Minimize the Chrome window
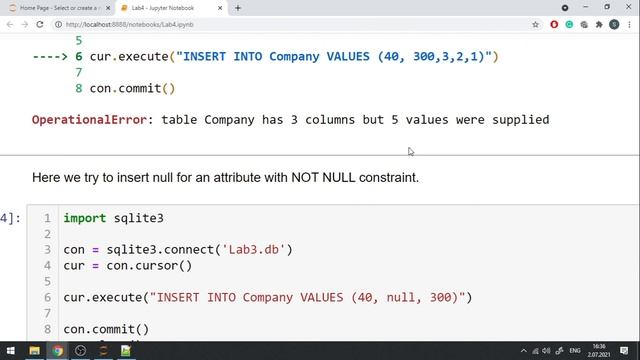 [586, 7]
